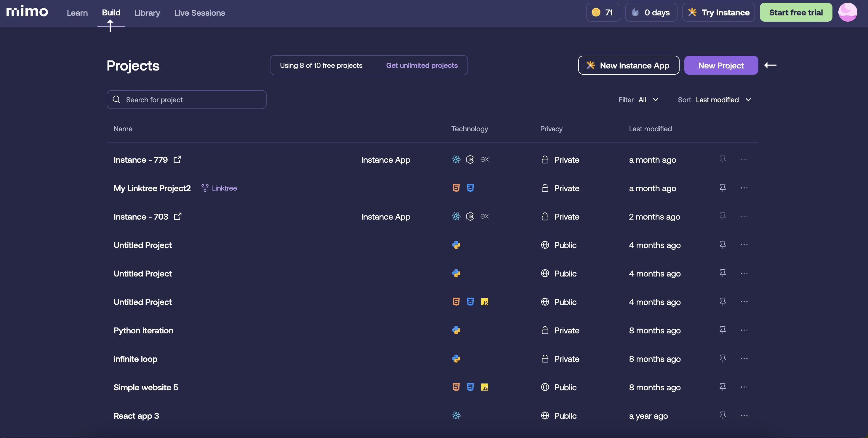The image size is (868, 438).
Task: Open the user profile avatar
Action: point(848,12)
